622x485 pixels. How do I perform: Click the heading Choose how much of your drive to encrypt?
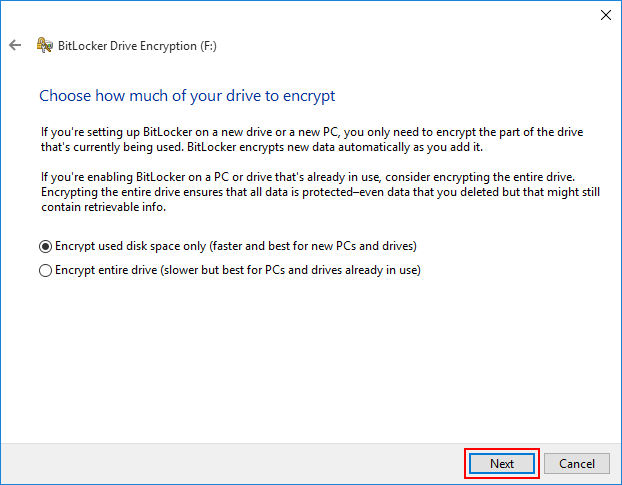coord(187,96)
